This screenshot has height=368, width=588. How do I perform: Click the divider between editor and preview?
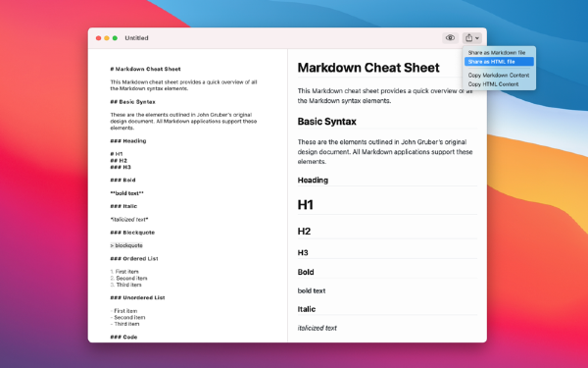pyautogui.click(x=287, y=195)
